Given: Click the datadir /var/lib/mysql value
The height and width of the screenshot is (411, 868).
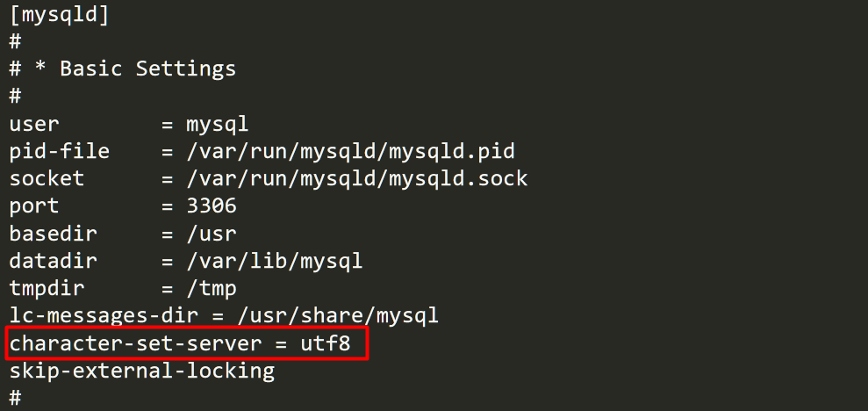Looking at the screenshot, I should click(275, 261).
